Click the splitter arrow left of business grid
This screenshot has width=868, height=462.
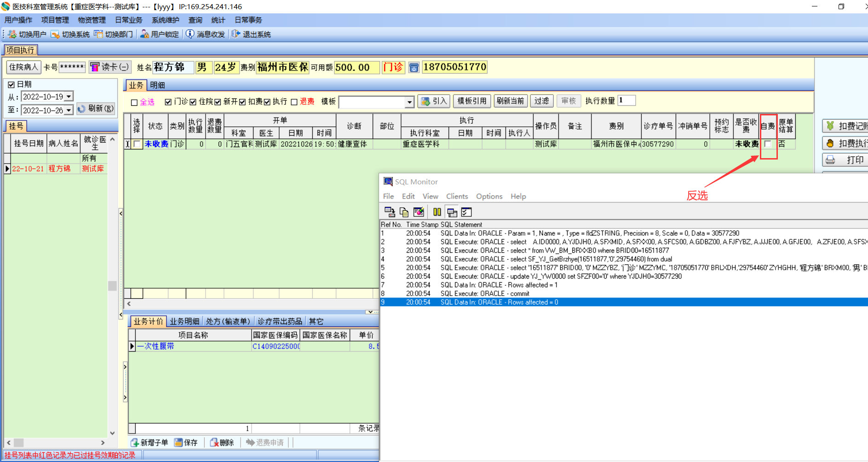(x=121, y=213)
